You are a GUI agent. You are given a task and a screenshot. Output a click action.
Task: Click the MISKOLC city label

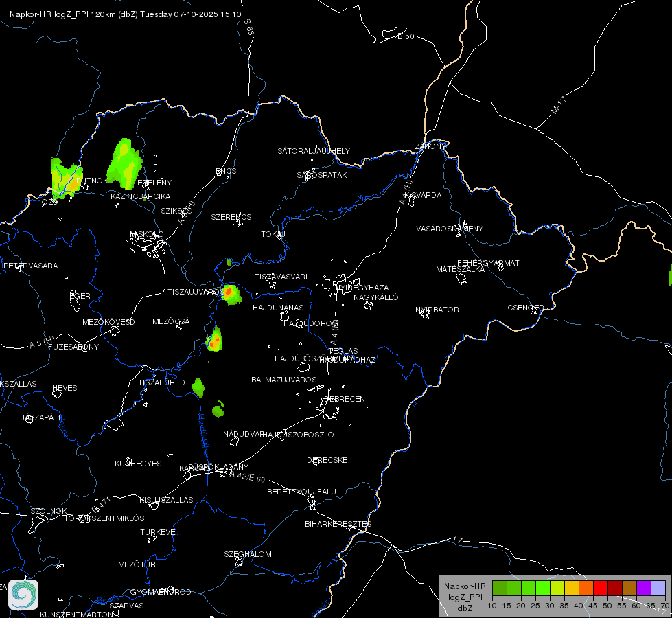point(147,234)
